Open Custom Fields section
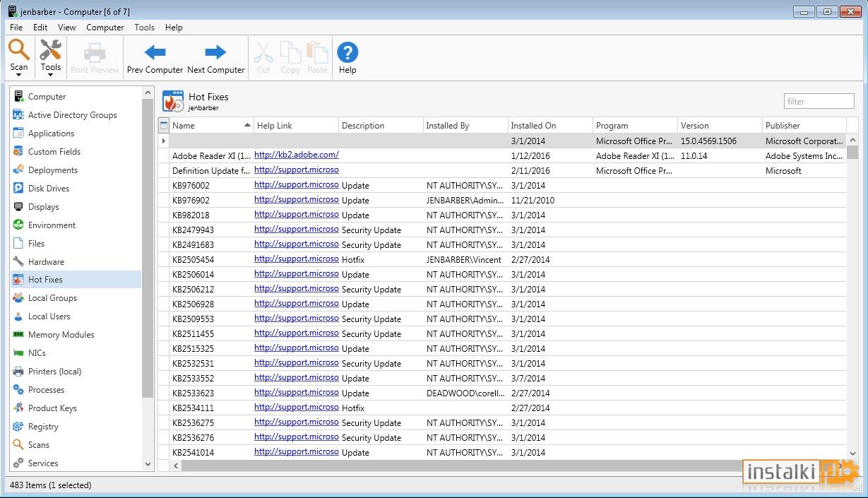The height and width of the screenshot is (498, 868). [x=54, y=152]
